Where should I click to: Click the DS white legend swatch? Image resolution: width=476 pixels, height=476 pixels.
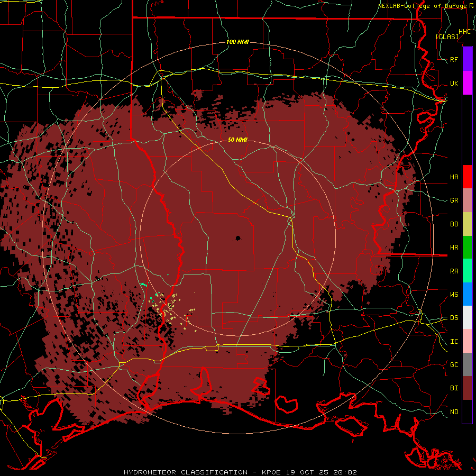click(467, 317)
